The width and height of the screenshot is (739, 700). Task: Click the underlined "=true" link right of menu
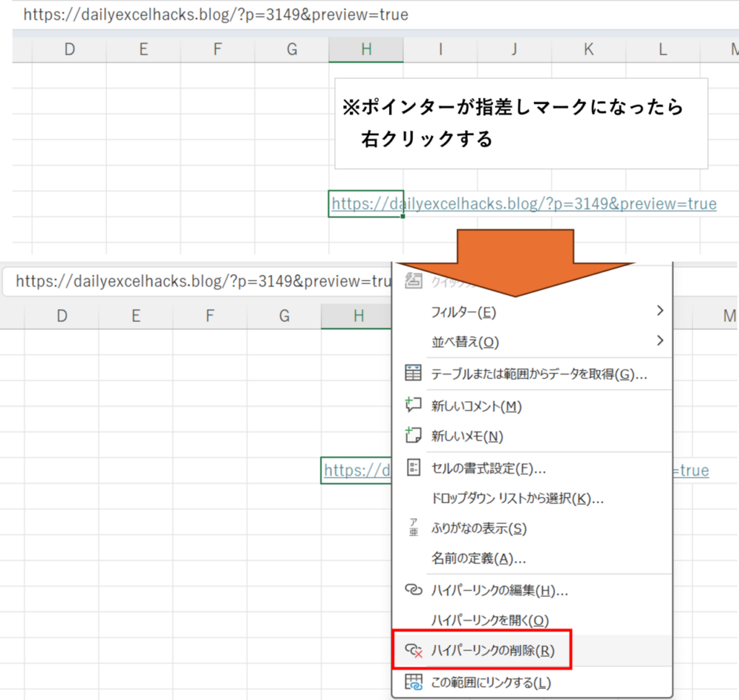[x=691, y=471]
